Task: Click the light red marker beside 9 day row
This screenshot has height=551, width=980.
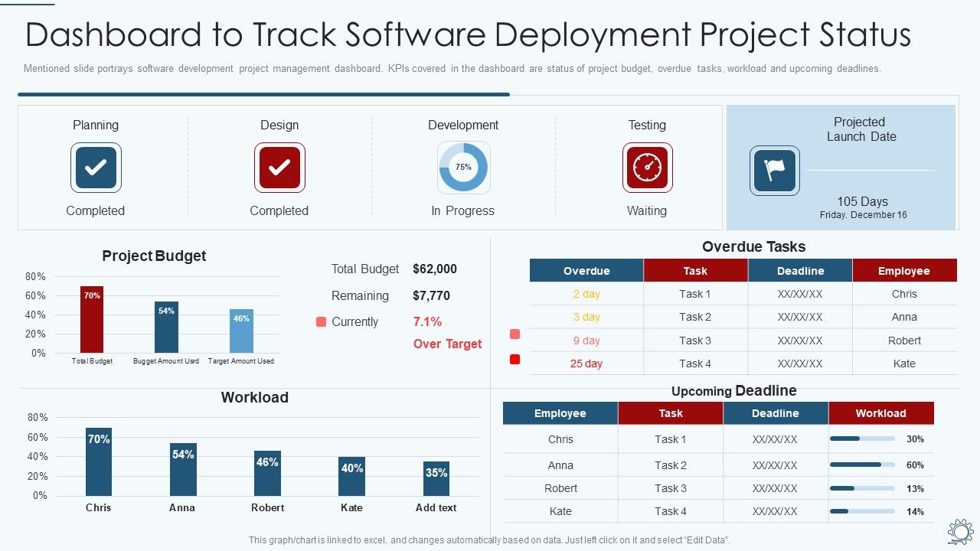Action: pyautogui.click(x=514, y=334)
